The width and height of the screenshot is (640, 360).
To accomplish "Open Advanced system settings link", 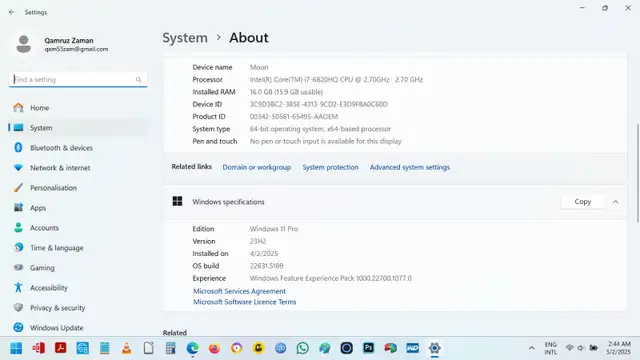I will point(410,167).
